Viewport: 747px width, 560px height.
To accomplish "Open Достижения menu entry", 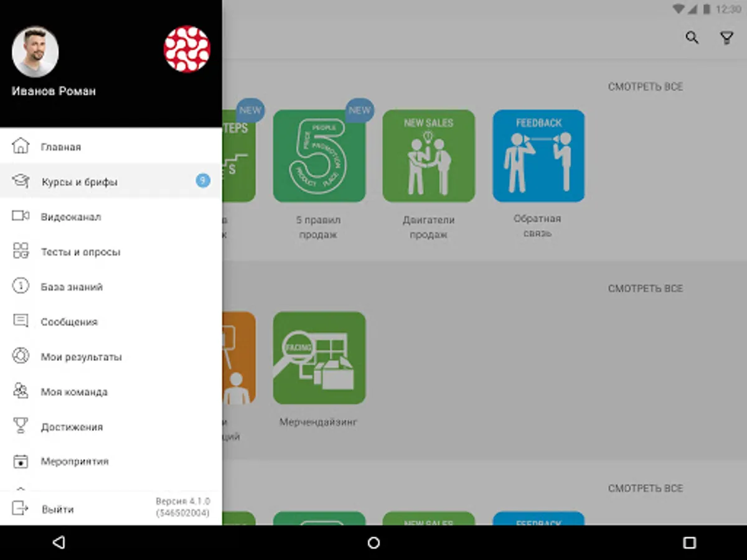I will [111, 427].
